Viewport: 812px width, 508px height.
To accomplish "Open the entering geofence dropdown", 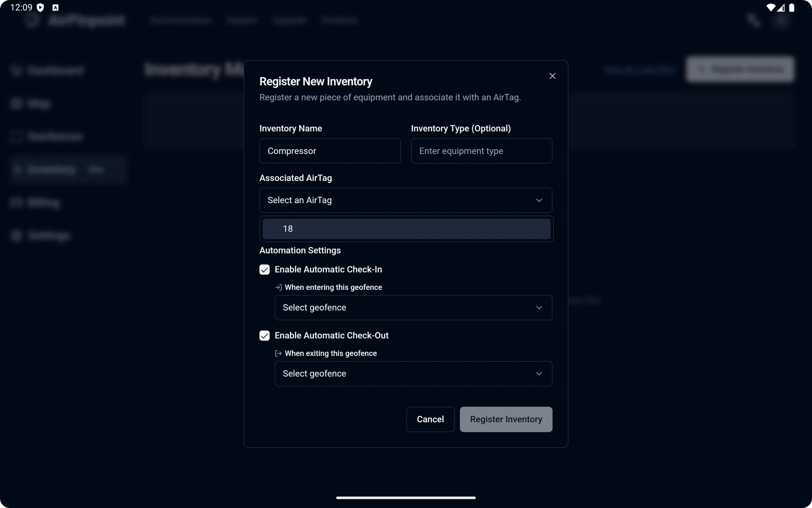I will pos(413,308).
